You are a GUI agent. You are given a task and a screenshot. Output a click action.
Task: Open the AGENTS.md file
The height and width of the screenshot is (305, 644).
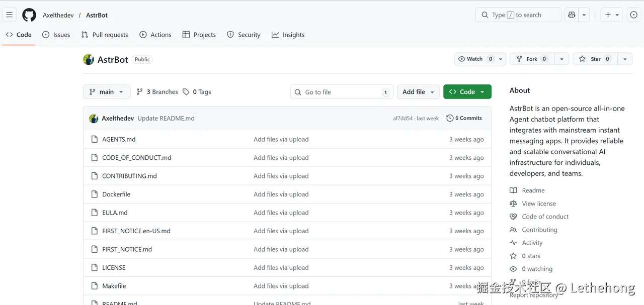click(x=119, y=139)
